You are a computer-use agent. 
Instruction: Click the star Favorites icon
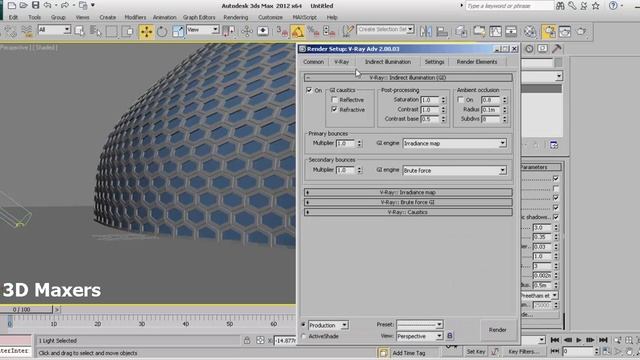596,6
